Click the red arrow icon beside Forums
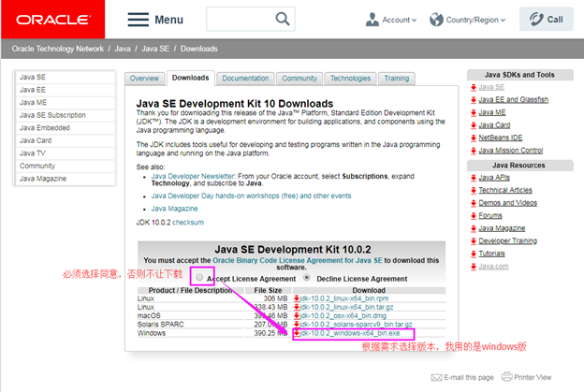 coord(474,215)
